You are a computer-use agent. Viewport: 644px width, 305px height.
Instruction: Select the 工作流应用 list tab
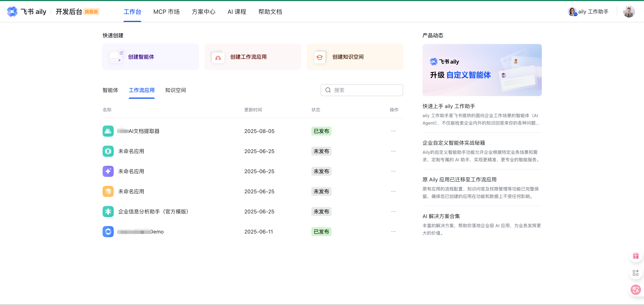point(142,90)
